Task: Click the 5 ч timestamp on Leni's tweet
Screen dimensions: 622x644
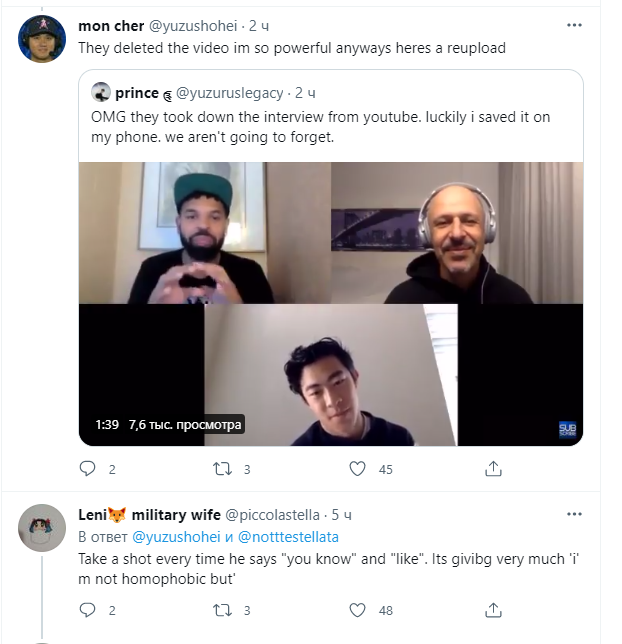Action: 341,515
